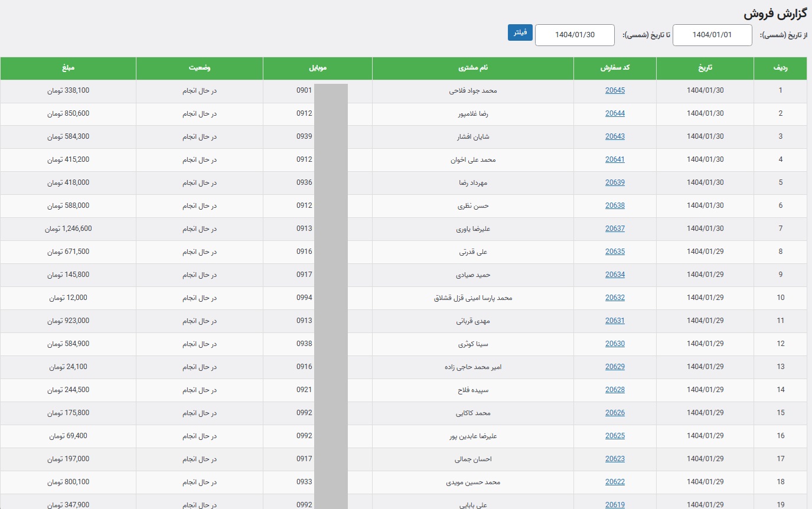This screenshot has width=812, height=509.
Task: Click the تاریخ column header
Action: click(705, 68)
